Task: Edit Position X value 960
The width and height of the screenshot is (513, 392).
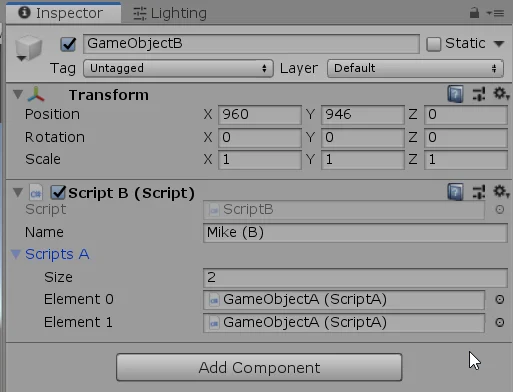Action: (x=260, y=115)
